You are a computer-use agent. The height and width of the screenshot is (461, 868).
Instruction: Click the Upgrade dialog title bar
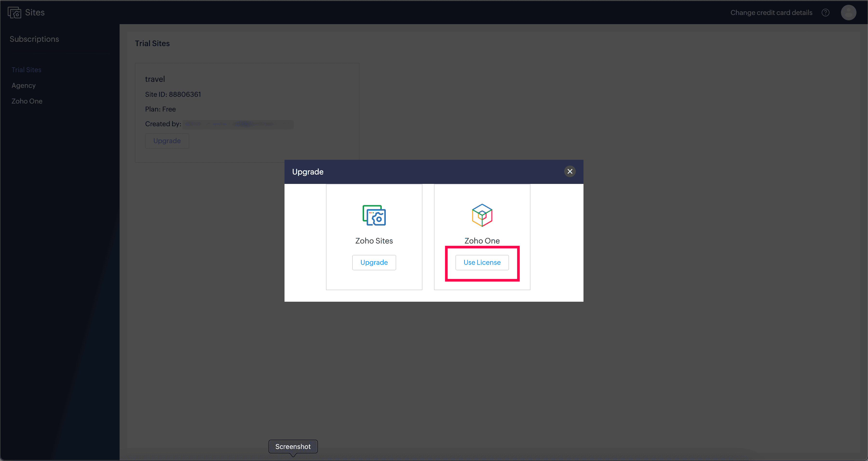pos(421,172)
